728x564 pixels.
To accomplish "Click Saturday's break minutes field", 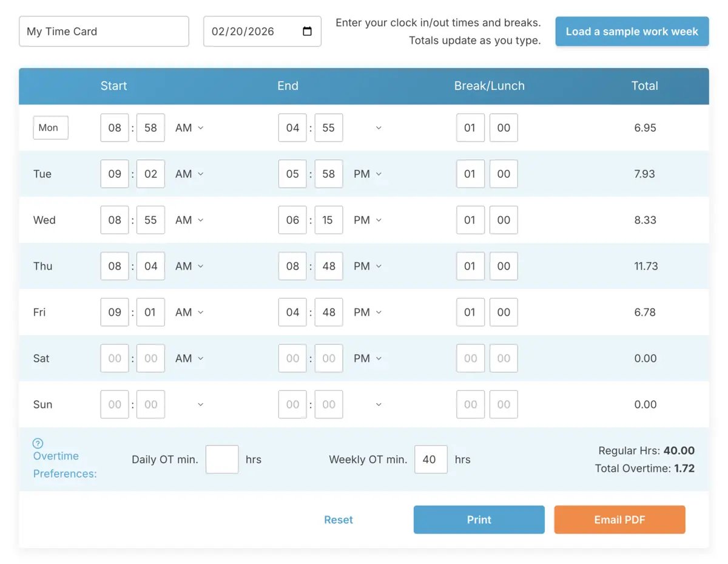I will pos(503,358).
